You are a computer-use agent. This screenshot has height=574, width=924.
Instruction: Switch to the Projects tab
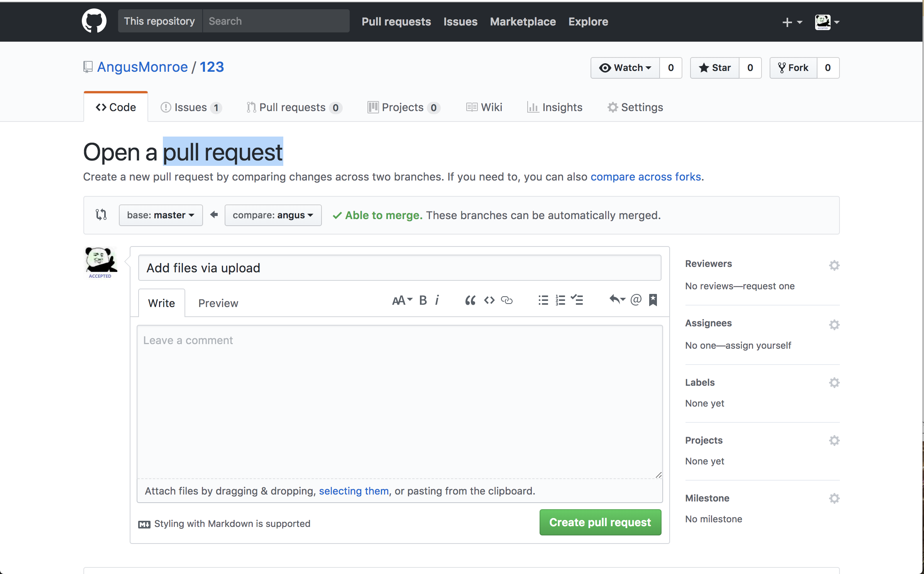[403, 107]
